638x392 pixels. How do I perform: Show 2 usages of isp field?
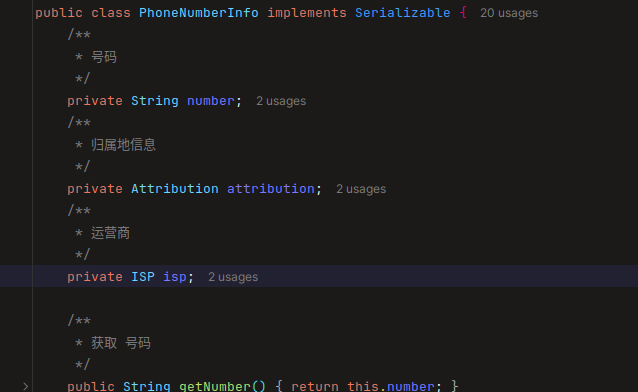233,277
